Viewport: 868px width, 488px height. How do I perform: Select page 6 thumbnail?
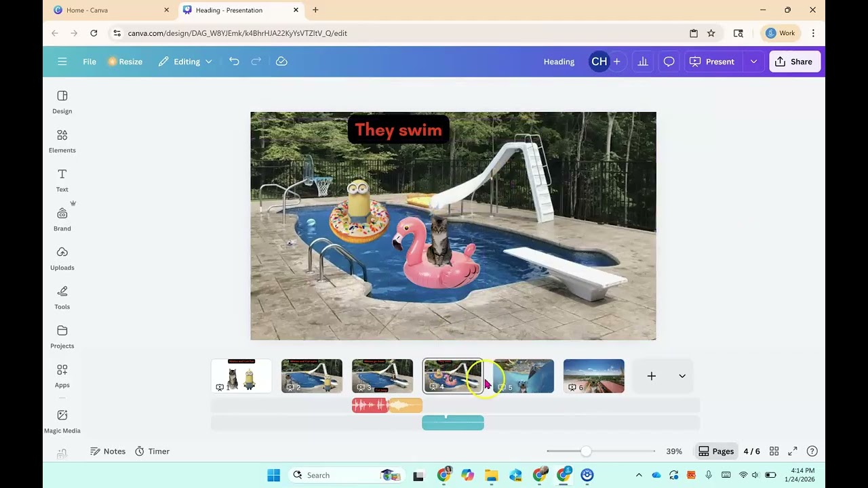(x=594, y=376)
